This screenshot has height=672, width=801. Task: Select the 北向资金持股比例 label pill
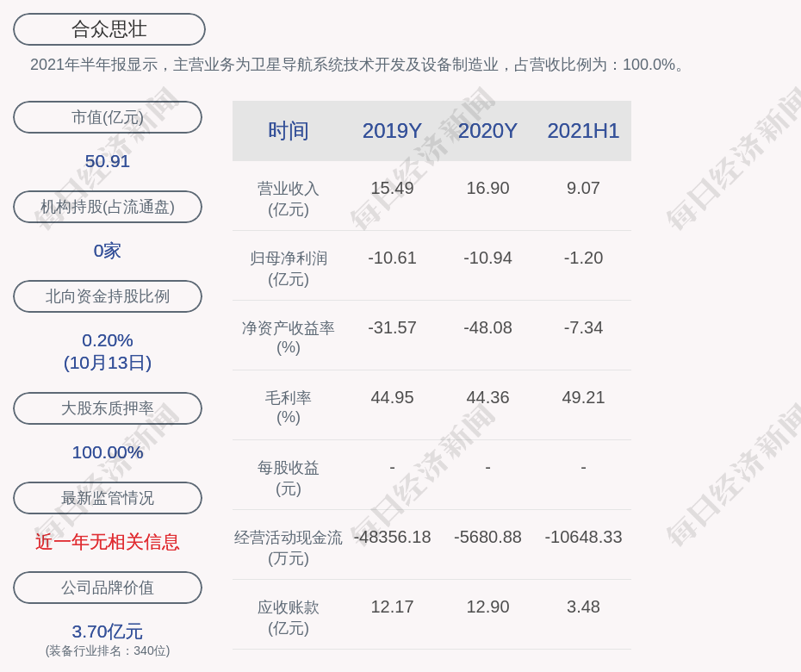click(x=108, y=296)
